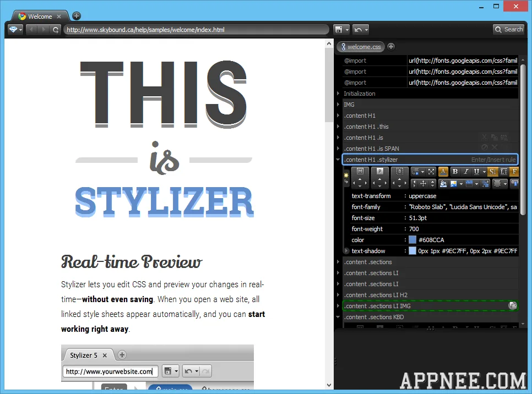Add a new stylesheet with plus button

click(x=391, y=47)
